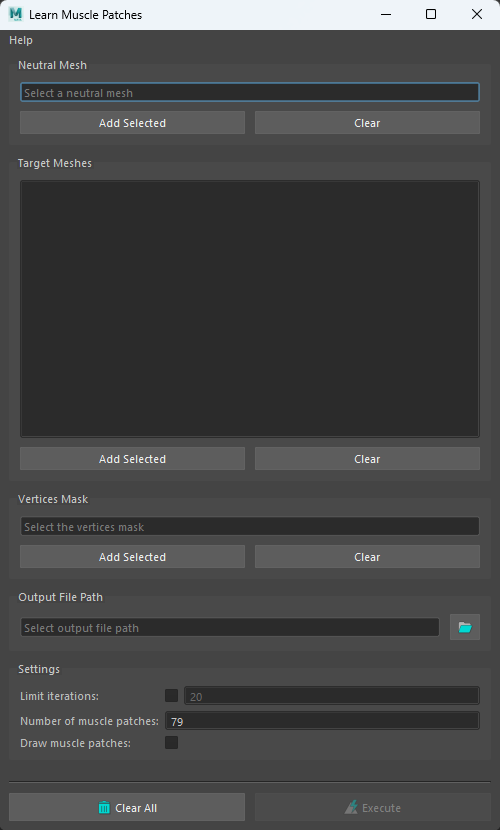The image size is (500, 830).
Task: Click inside the Target Meshes list box
Action: pyautogui.click(x=250, y=309)
